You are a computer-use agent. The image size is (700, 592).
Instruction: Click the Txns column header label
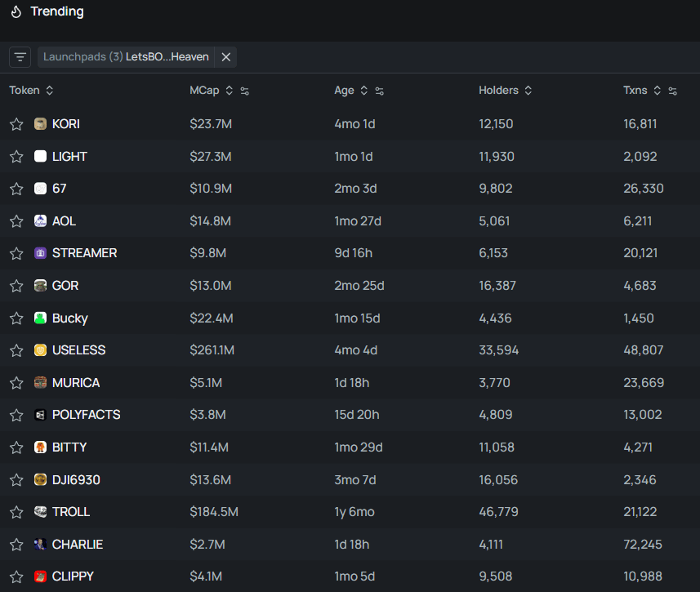point(635,91)
